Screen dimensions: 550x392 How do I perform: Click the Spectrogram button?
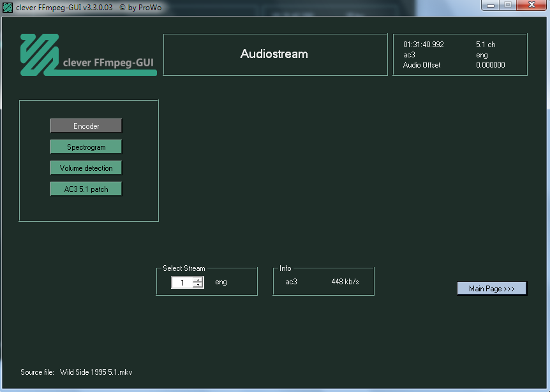pos(86,147)
